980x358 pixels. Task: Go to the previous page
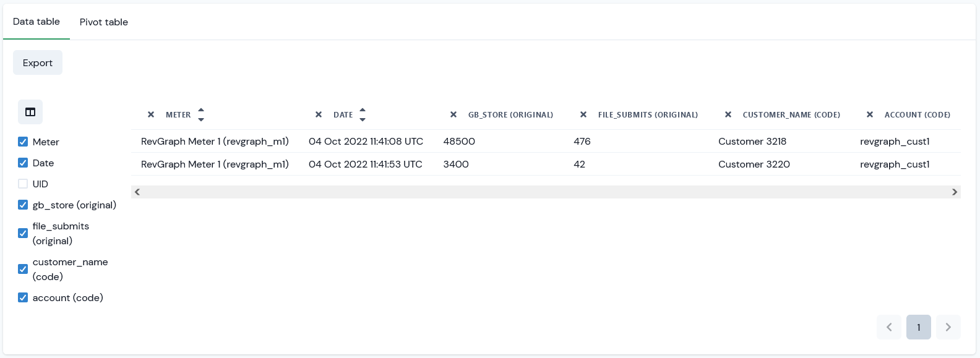pos(889,327)
